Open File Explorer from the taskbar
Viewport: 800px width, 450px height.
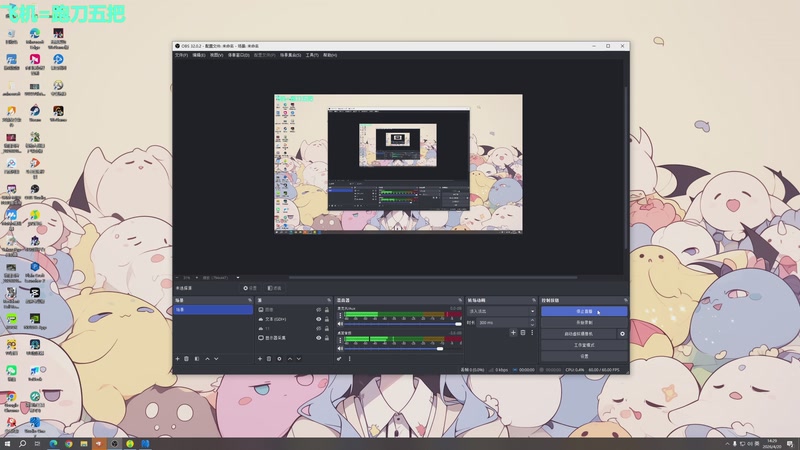tap(84, 444)
